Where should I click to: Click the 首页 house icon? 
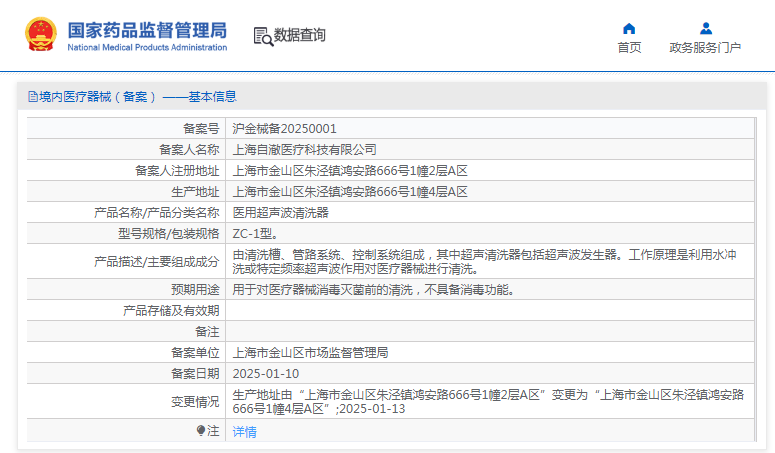[x=629, y=28]
